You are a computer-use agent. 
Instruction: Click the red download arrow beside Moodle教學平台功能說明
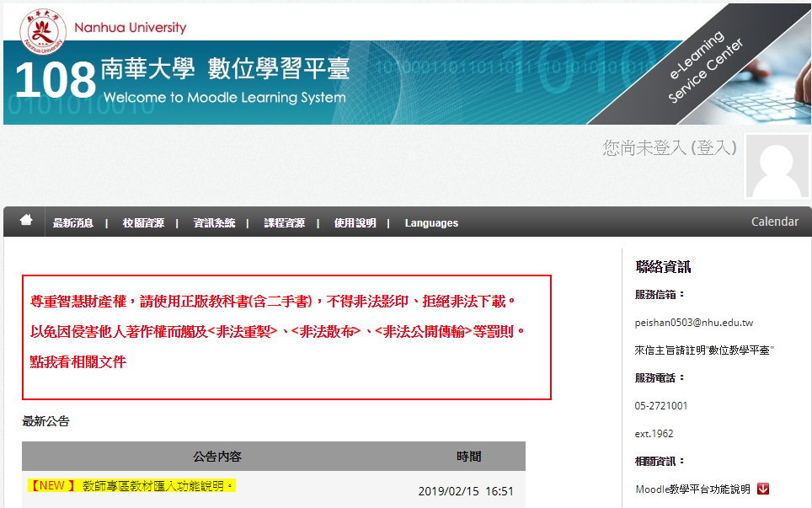[x=763, y=489]
